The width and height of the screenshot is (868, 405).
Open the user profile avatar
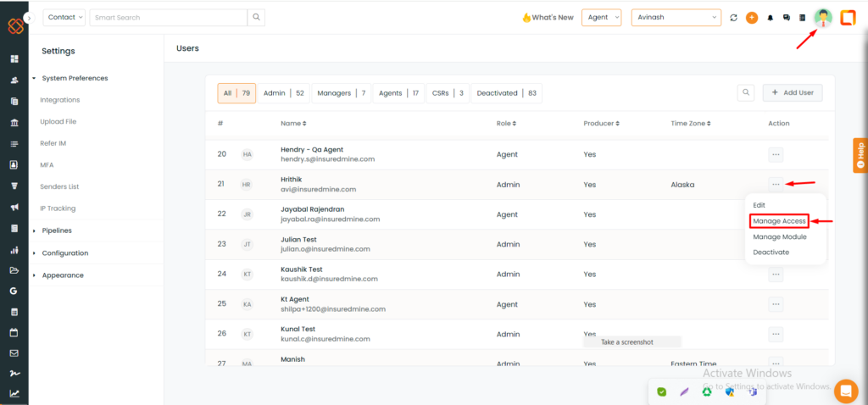pyautogui.click(x=823, y=18)
